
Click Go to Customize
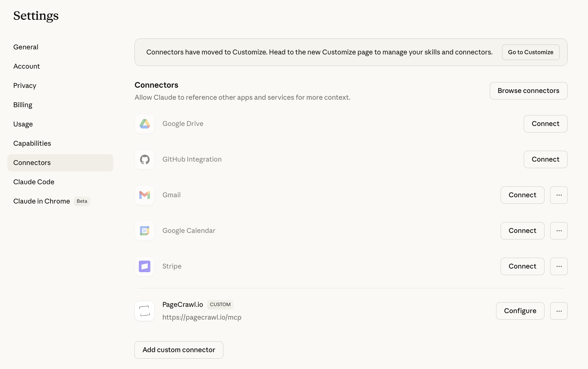click(x=530, y=52)
